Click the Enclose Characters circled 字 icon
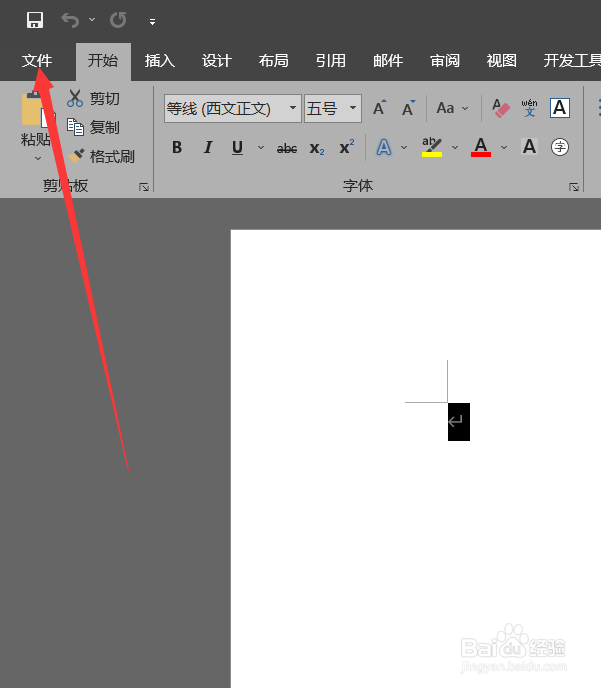The width and height of the screenshot is (601, 688). pyautogui.click(x=560, y=147)
